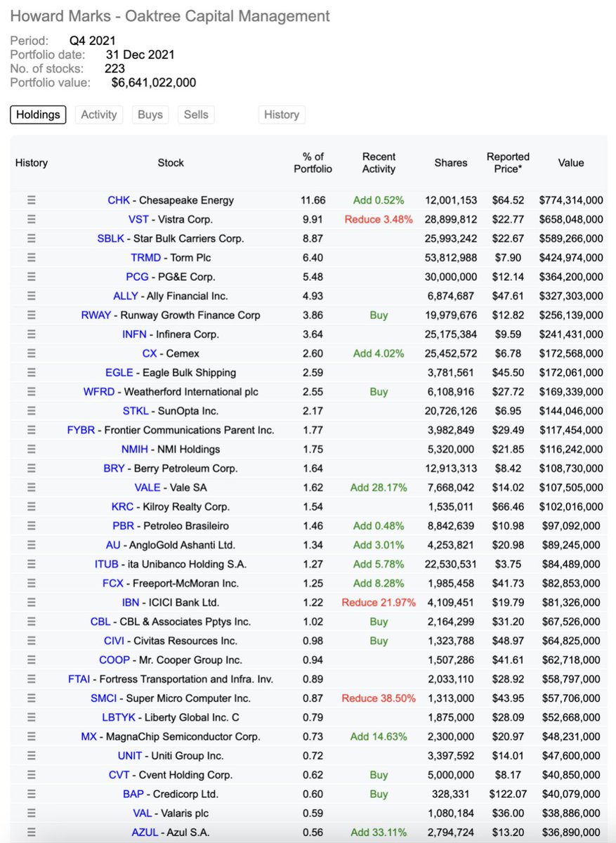Open the WFRD ticker link
Viewport: 616px width, 843px height.
[x=98, y=391]
